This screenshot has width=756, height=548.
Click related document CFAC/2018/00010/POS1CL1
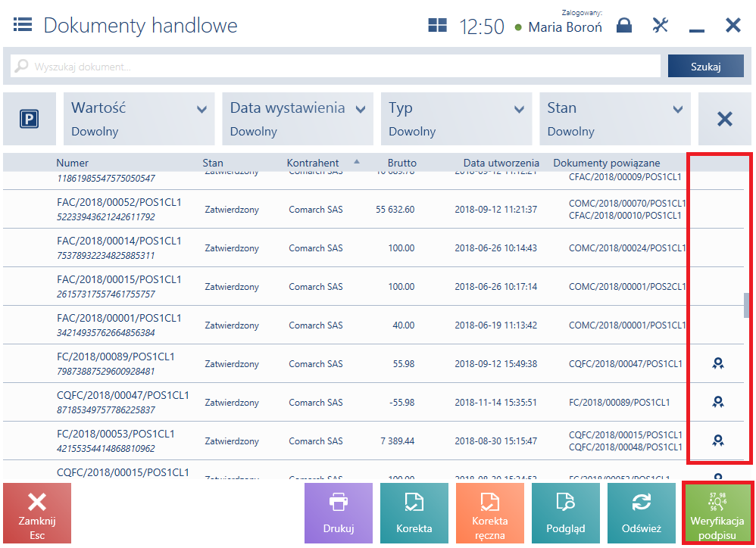pos(626,215)
